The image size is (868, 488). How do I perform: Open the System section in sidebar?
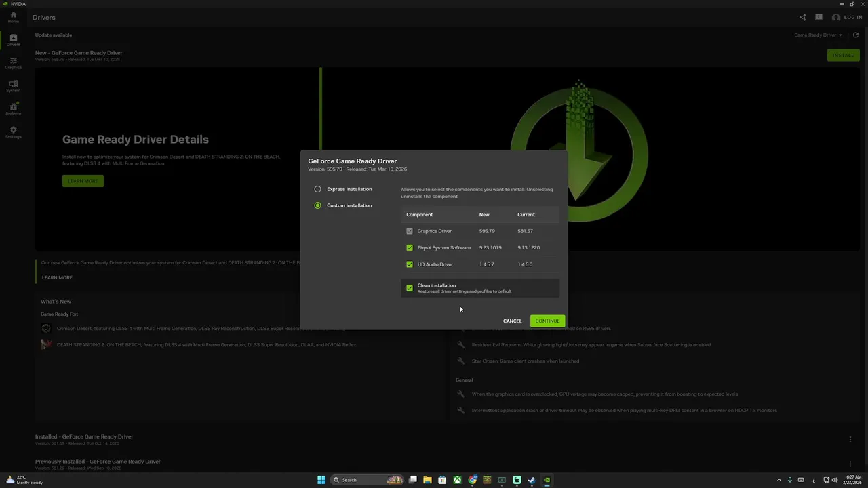pos(13,86)
